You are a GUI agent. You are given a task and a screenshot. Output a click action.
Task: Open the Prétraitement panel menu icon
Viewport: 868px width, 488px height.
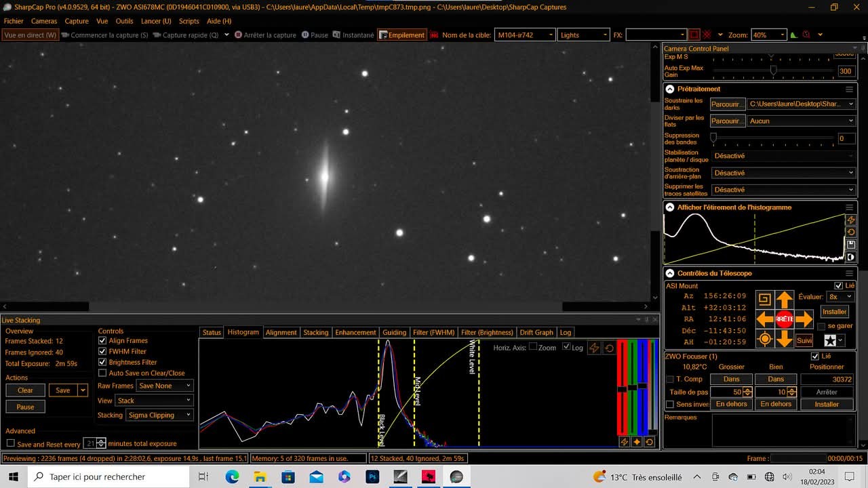pyautogui.click(x=849, y=89)
